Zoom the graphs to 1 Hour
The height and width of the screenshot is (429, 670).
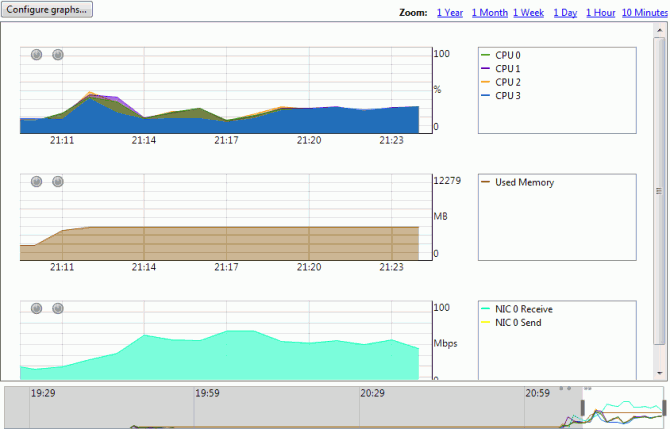point(600,13)
